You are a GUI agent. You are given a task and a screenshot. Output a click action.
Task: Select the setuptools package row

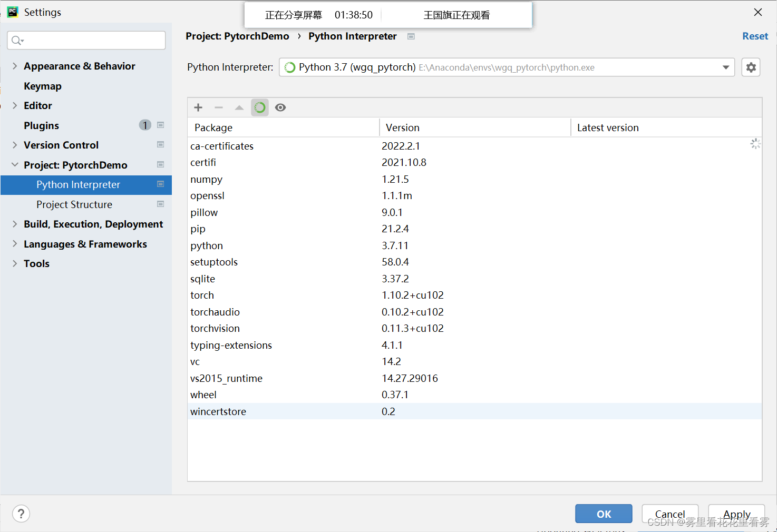tap(474, 262)
